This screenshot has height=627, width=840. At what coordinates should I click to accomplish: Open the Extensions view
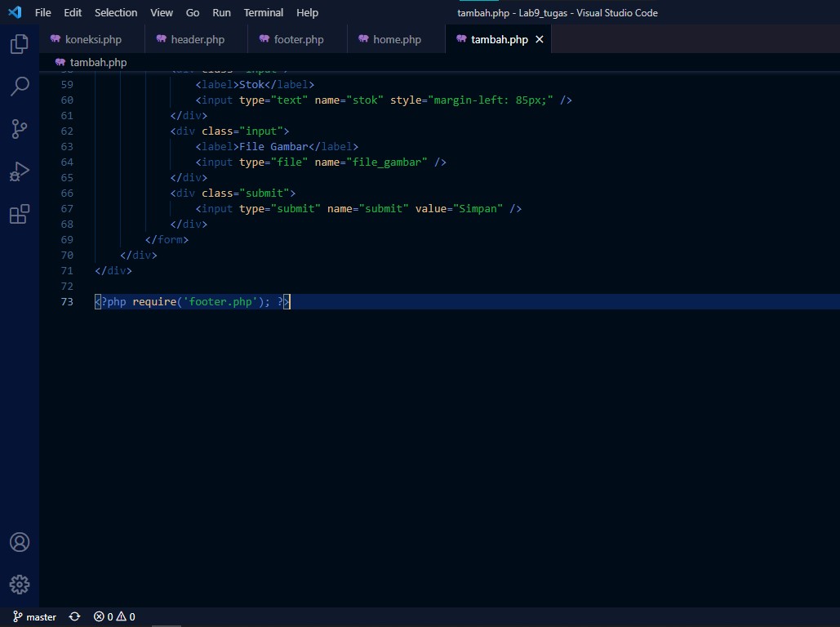20,215
